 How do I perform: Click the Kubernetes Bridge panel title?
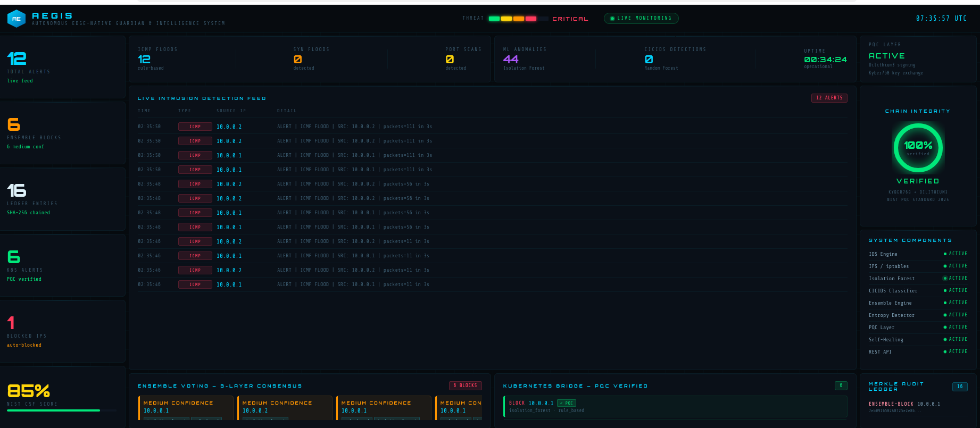pos(575,386)
